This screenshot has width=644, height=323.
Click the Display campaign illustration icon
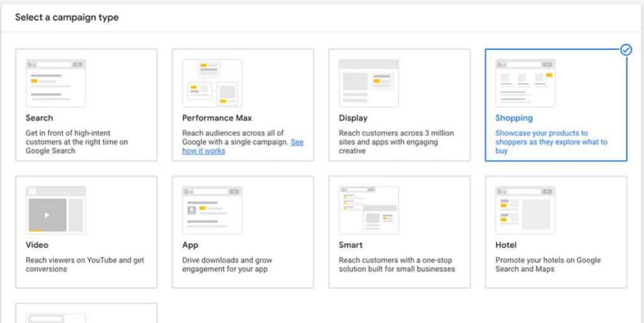click(x=369, y=83)
